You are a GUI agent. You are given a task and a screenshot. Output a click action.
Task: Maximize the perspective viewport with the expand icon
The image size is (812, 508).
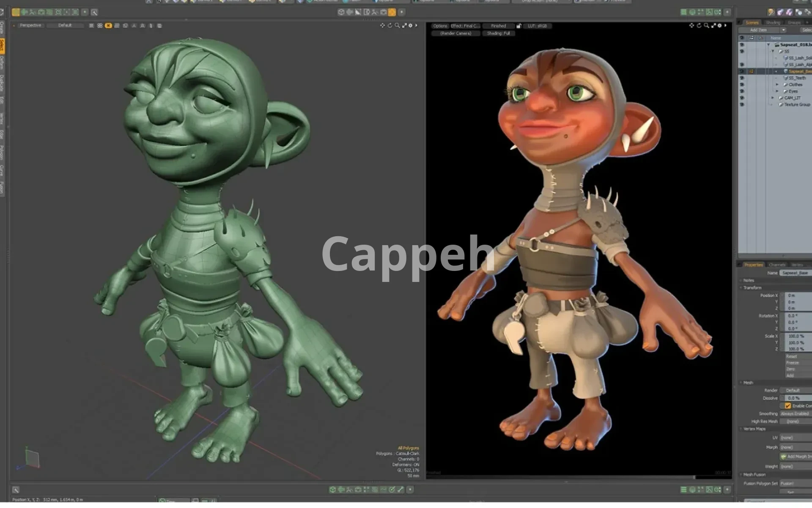(404, 25)
